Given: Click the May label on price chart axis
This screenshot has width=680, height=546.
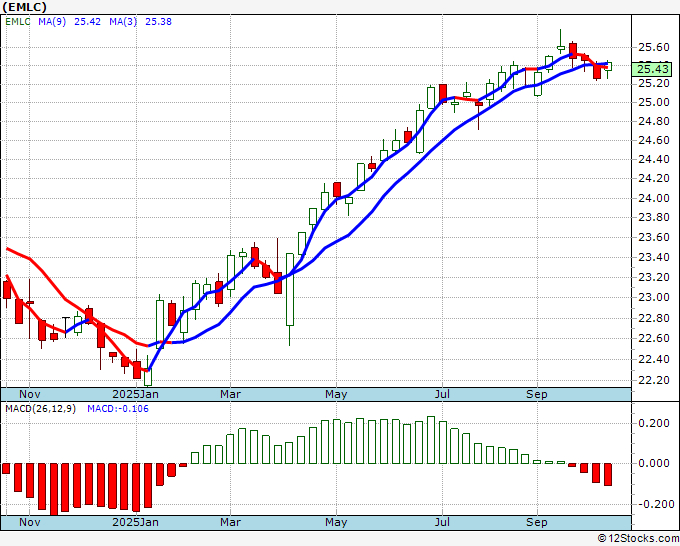Looking at the screenshot, I should pos(336,394).
